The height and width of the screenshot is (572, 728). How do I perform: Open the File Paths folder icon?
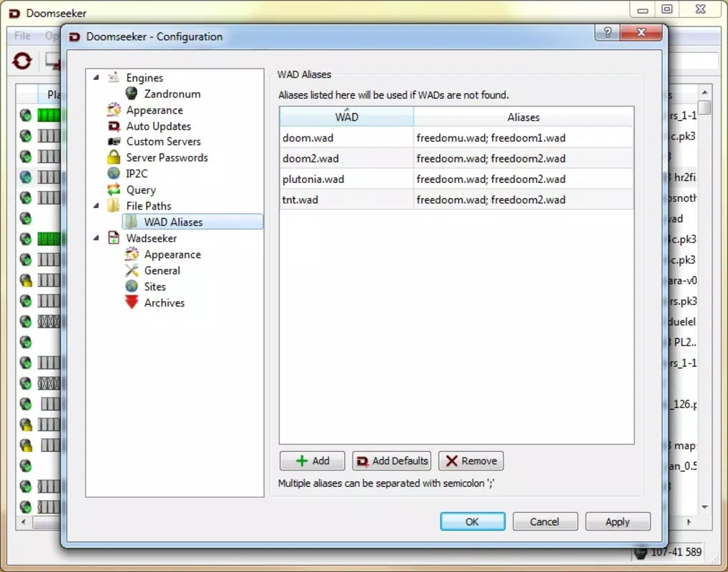[x=114, y=205]
